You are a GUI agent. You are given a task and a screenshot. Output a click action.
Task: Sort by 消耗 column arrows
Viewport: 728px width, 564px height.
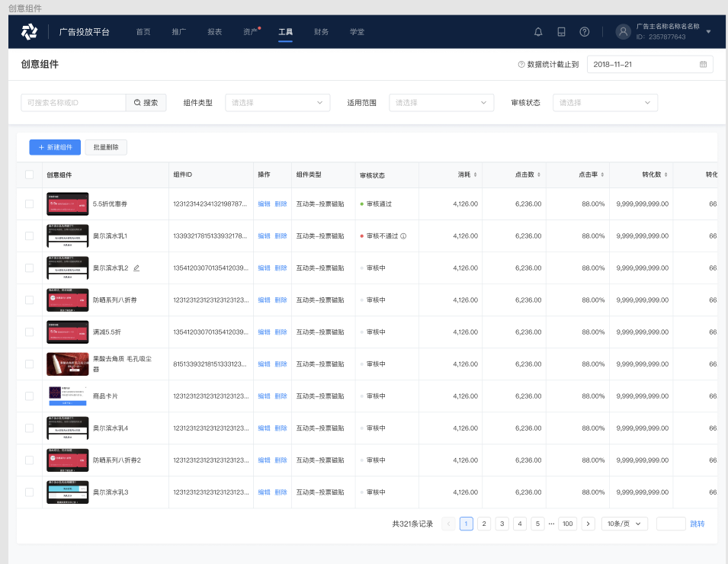[x=475, y=175]
